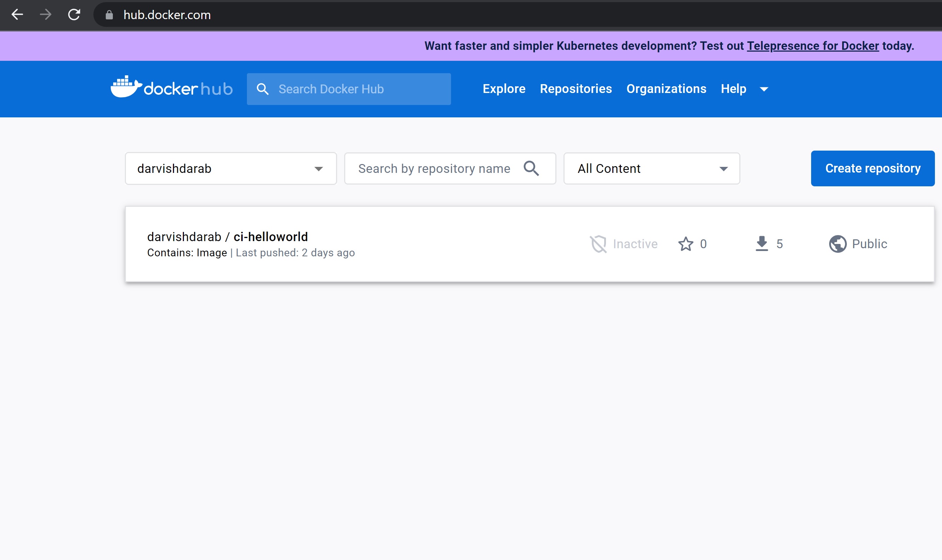The width and height of the screenshot is (942, 560).
Task: Click the hub.docker.com address bar
Action: pos(517,15)
